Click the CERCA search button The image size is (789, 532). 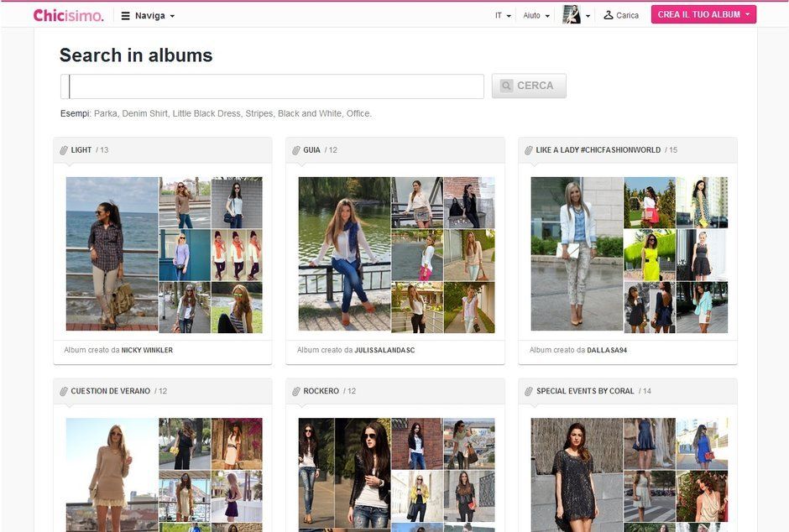tap(529, 86)
